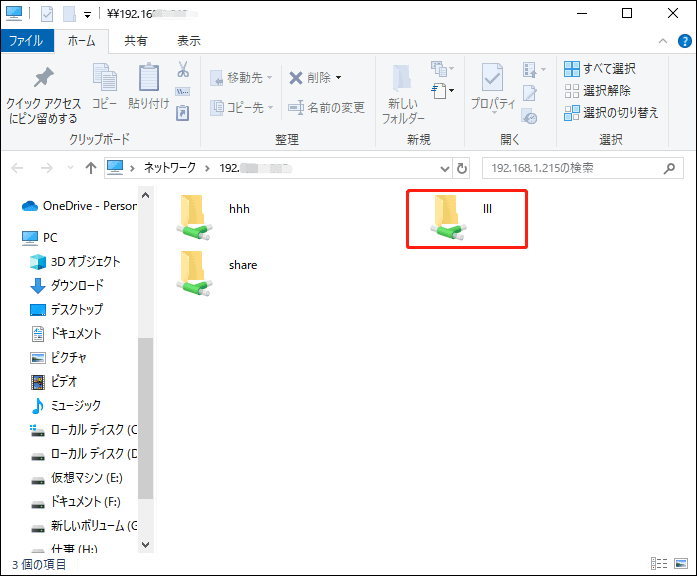Image resolution: width=697 pixels, height=576 pixels.
Task: Open ピクチャ in navigation pane
Action: point(58,357)
